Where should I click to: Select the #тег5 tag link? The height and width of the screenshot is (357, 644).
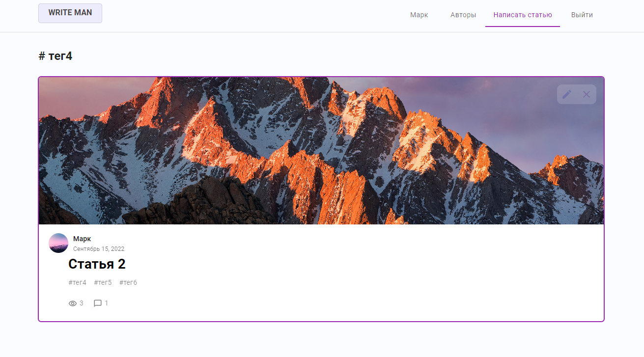[103, 282]
